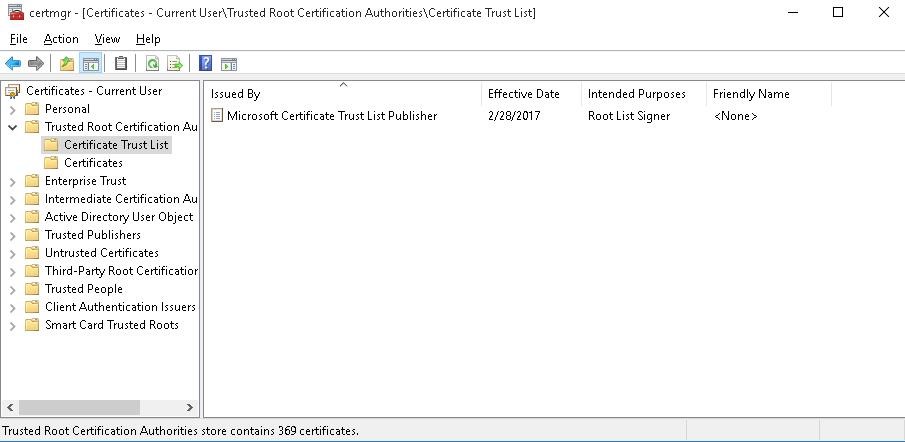Open the Action menu

point(60,39)
